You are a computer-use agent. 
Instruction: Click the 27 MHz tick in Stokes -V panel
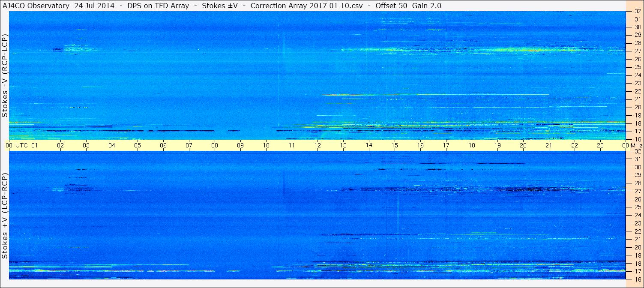[x=637, y=51]
